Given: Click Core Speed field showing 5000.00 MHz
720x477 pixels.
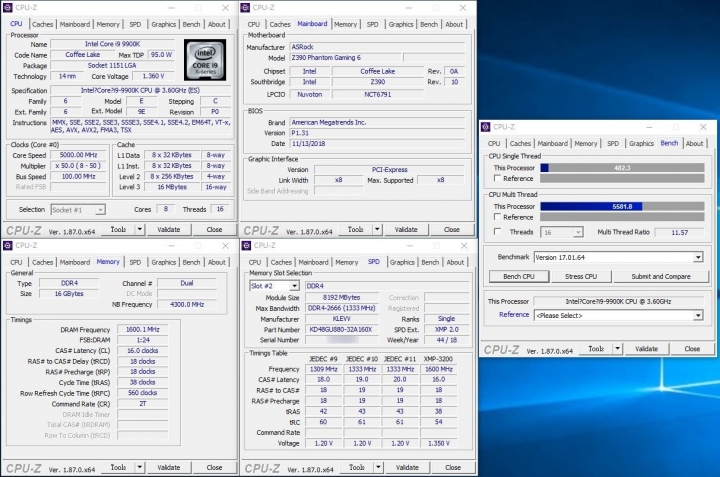Looking at the screenshot, I should (x=79, y=155).
